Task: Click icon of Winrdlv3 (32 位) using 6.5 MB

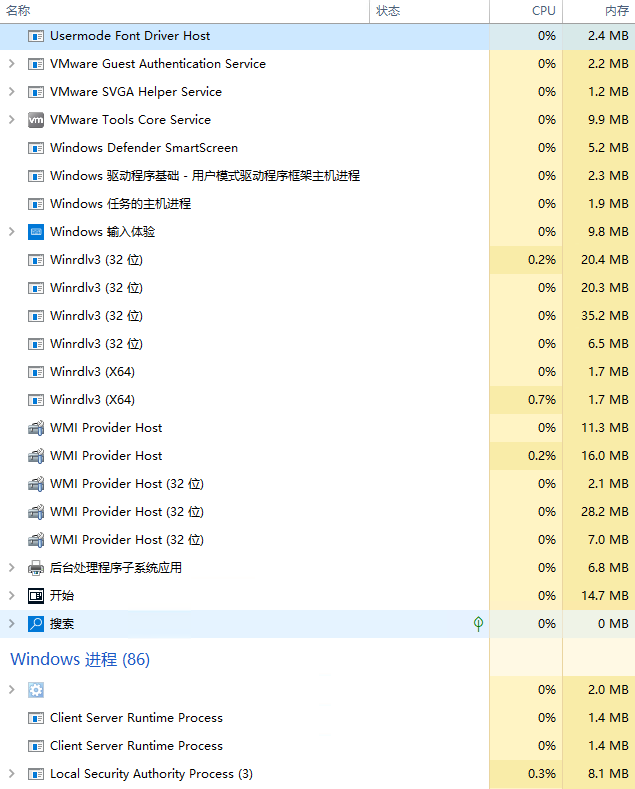Action: click(36, 344)
